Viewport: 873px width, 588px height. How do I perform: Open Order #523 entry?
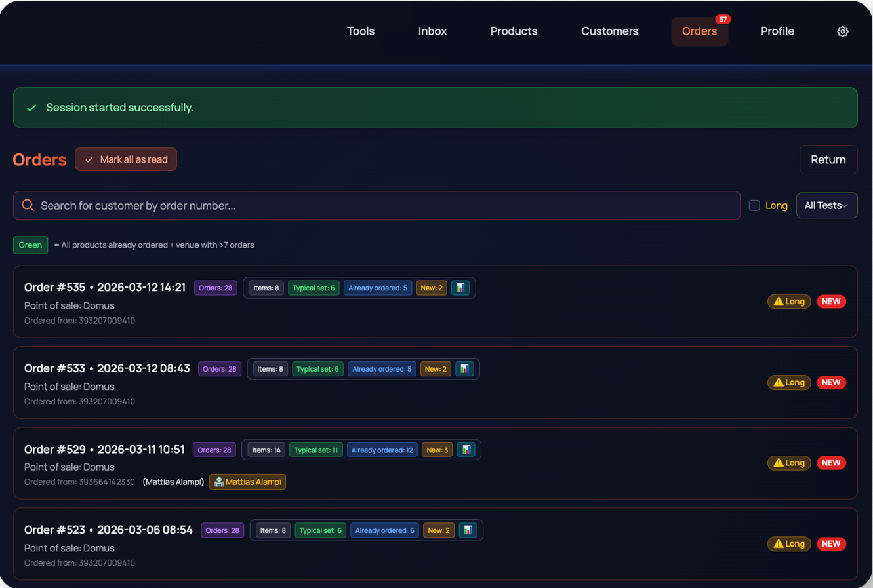[108, 530]
